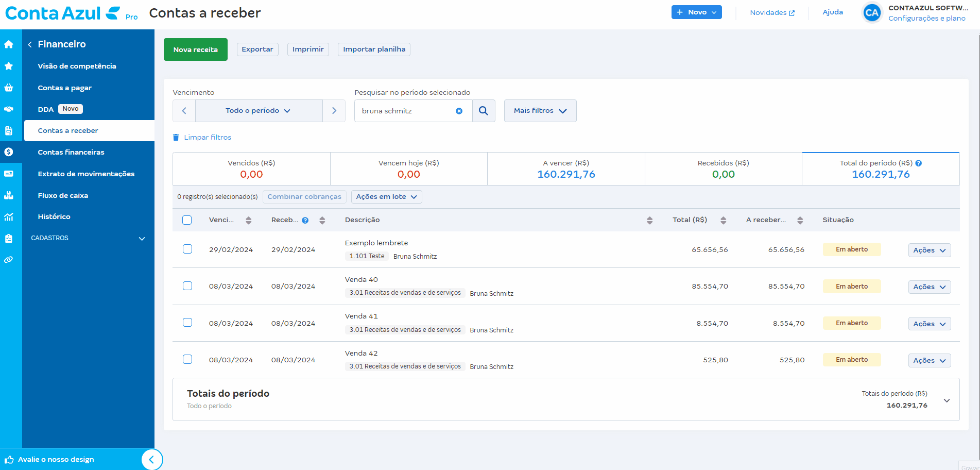Click the help icon beside Total do período
The height and width of the screenshot is (470, 980).
[x=918, y=163]
